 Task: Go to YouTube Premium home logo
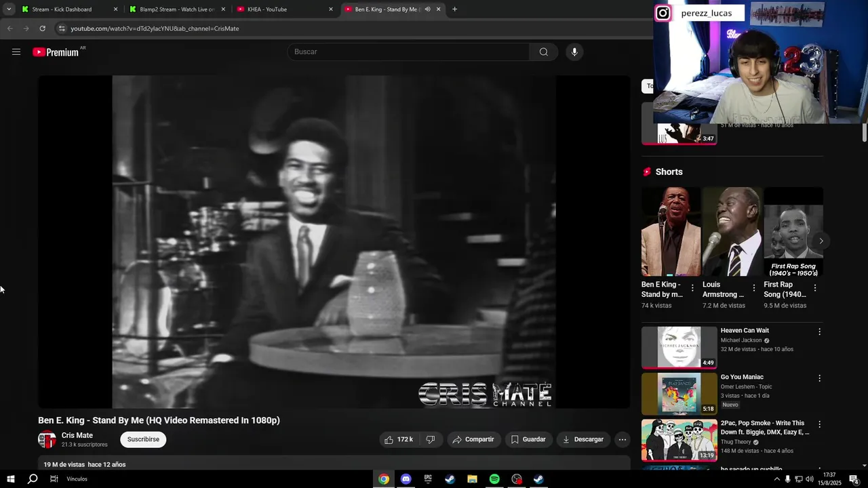[x=56, y=52]
